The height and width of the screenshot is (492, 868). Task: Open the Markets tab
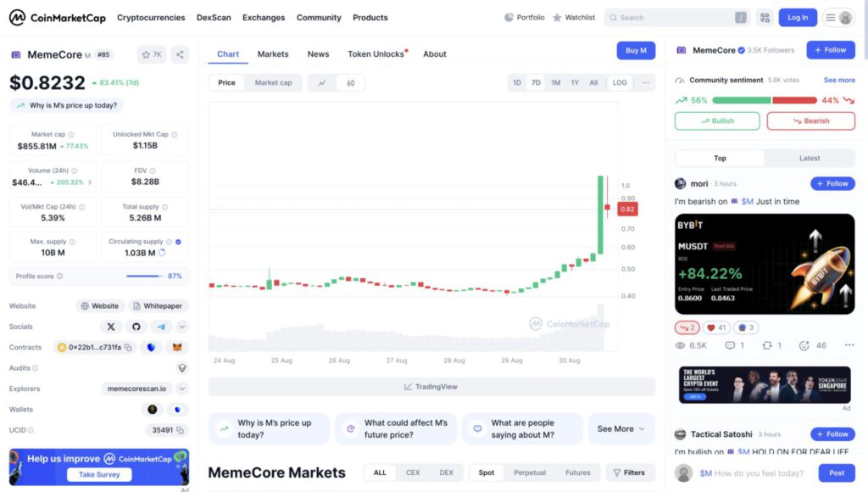click(x=273, y=54)
